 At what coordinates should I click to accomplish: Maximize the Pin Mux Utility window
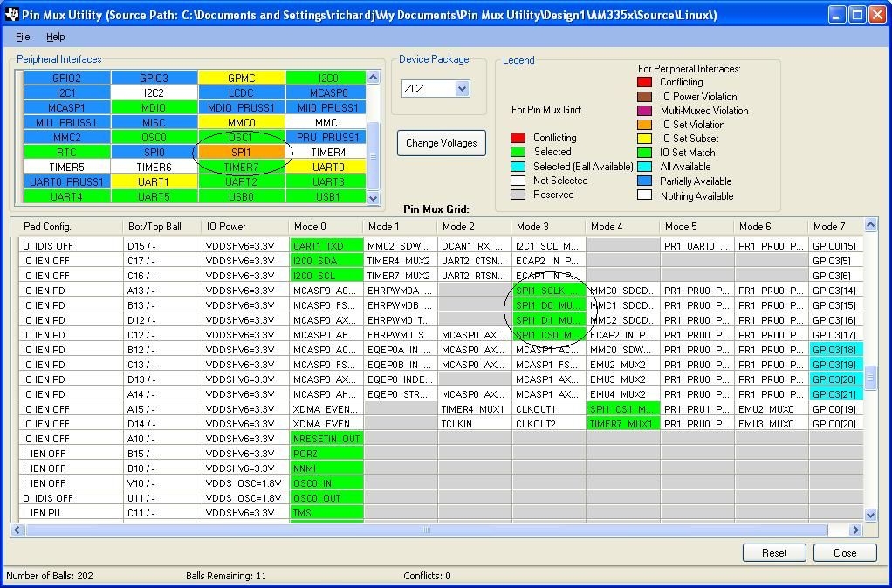[857, 14]
